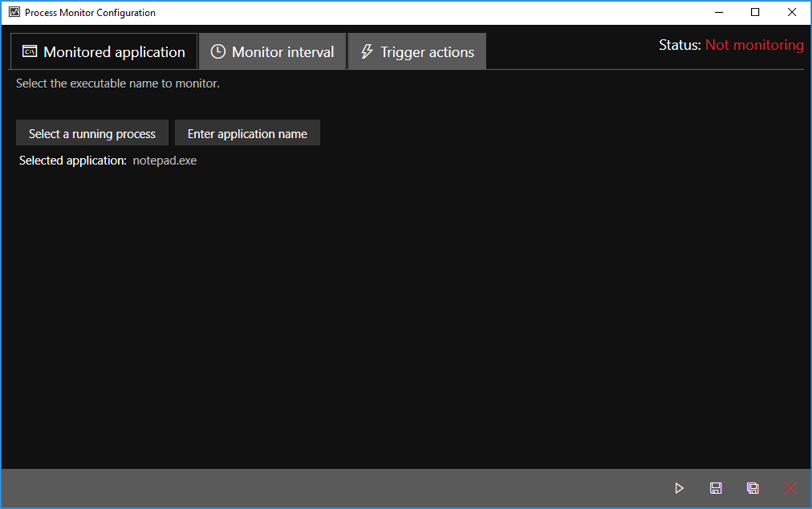
Task: Close the window using the title bar X
Action: (792, 12)
